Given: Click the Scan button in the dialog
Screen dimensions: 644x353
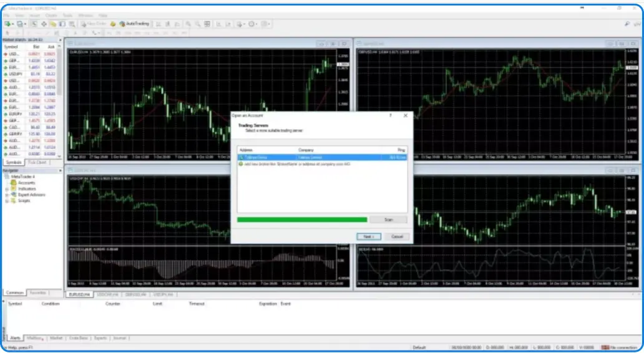Looking at the screenshot, I should [x=388, y=220].
